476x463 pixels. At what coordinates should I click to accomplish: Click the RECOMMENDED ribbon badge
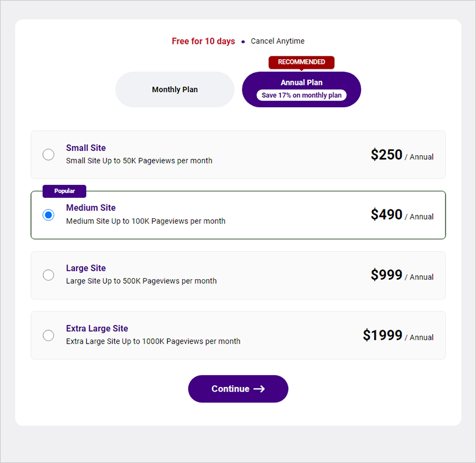(301, 61)
